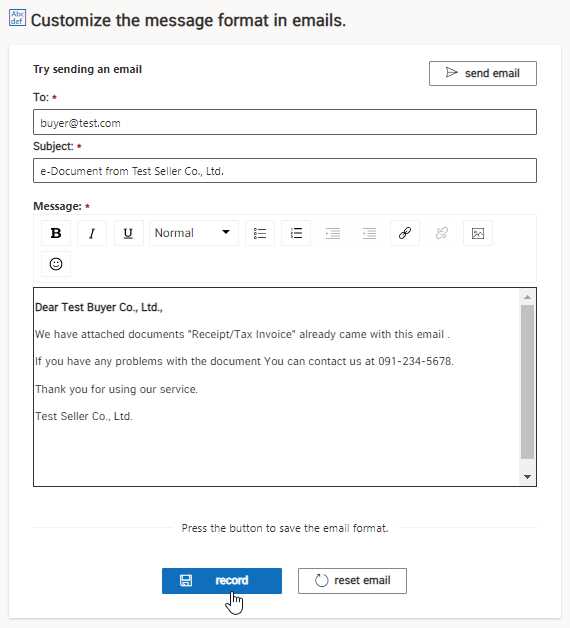The image size is (570, 628).
Task: Click the send email button
Action: point(483,73)
